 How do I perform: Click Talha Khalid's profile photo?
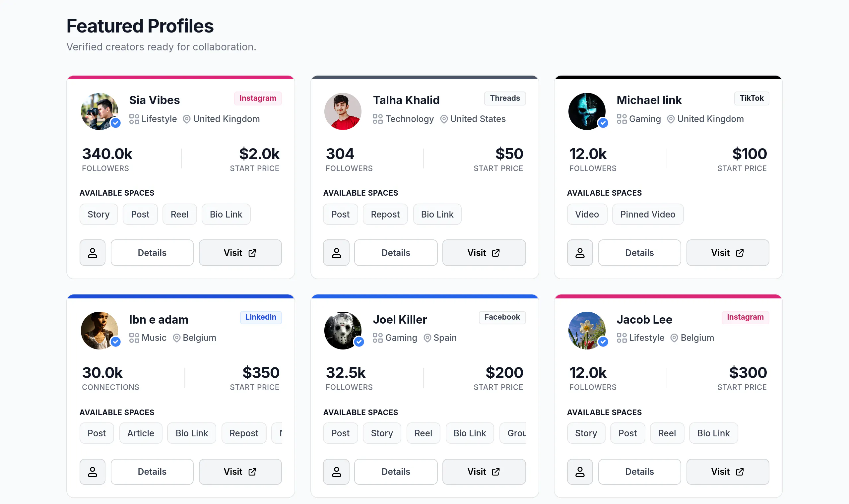click(343, 111)
